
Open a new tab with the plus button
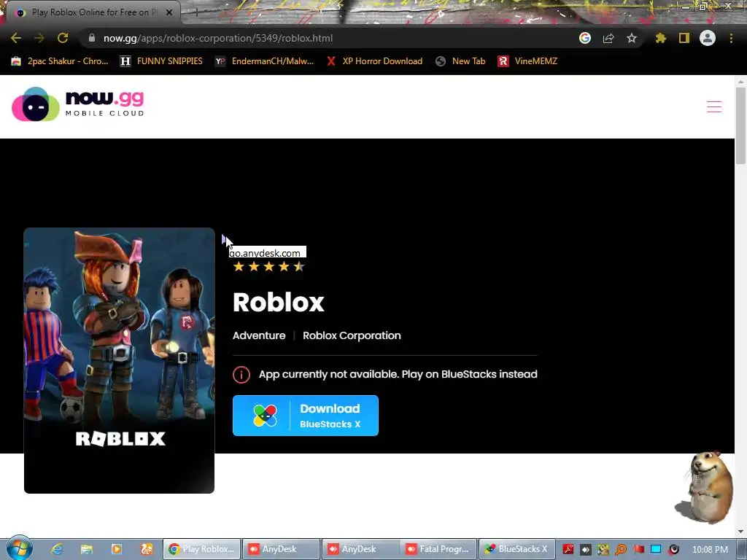pos(196,13)
